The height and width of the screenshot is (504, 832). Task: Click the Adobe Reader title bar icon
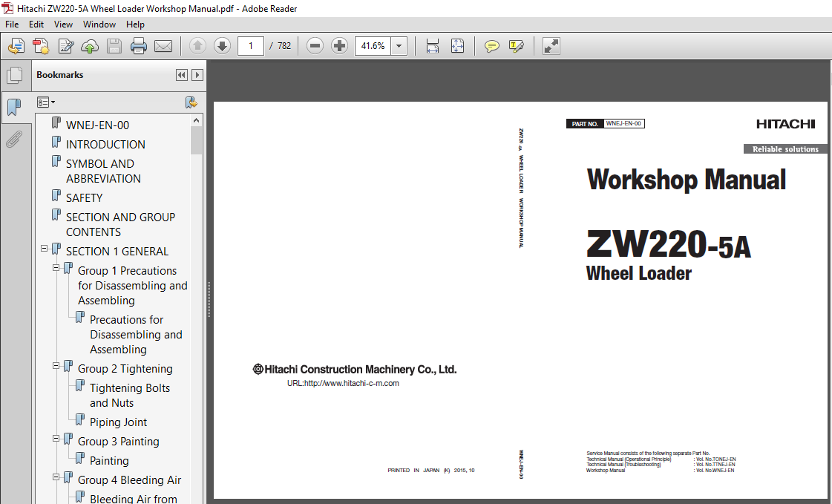pyautogui.click(x=7, y=8)
